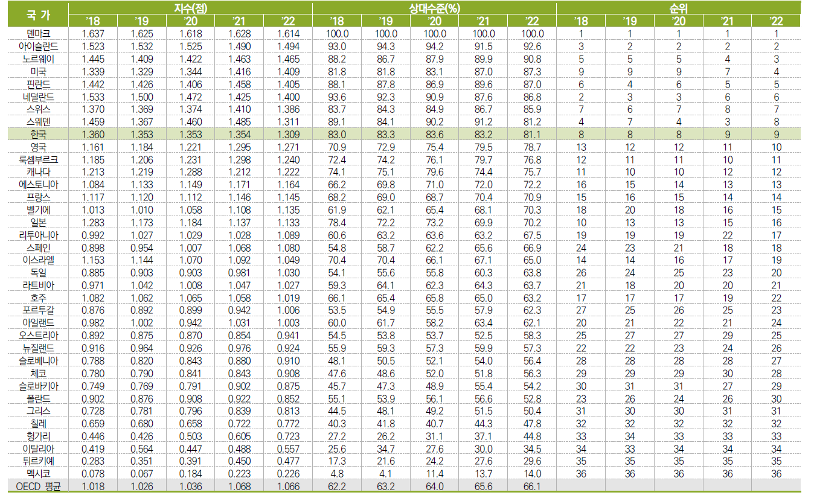Click 노르웨이 '22 relative level 90.8

tap(532, 59)
